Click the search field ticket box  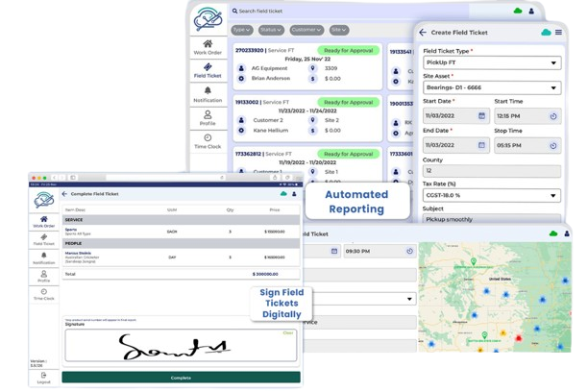pyautogui.click(x=349, y=11)
